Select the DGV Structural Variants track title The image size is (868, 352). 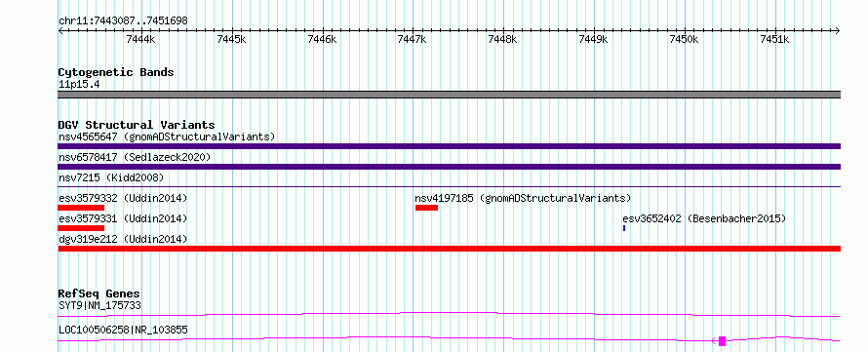tap(137, 125)
